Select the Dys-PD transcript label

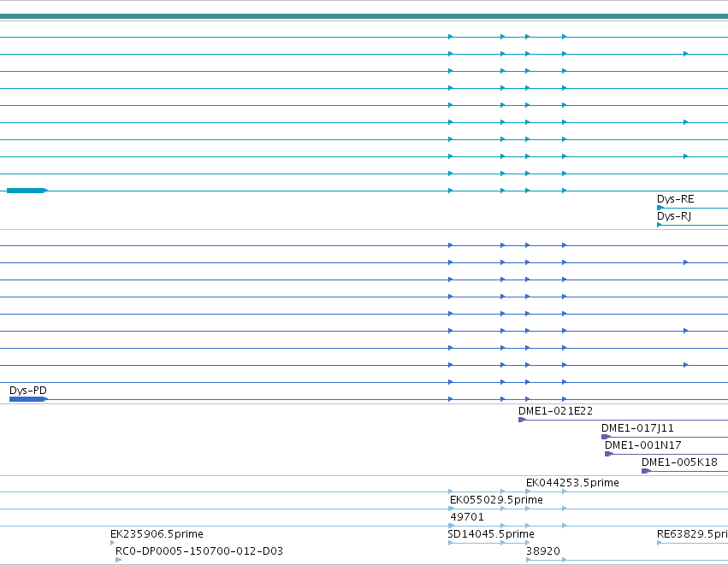pyautogui.click(x=28, y=391)
